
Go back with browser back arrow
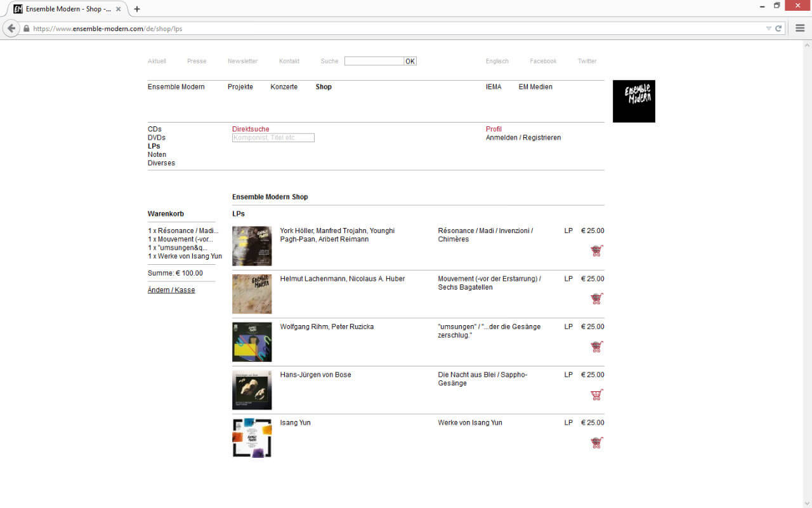point(11,29)
